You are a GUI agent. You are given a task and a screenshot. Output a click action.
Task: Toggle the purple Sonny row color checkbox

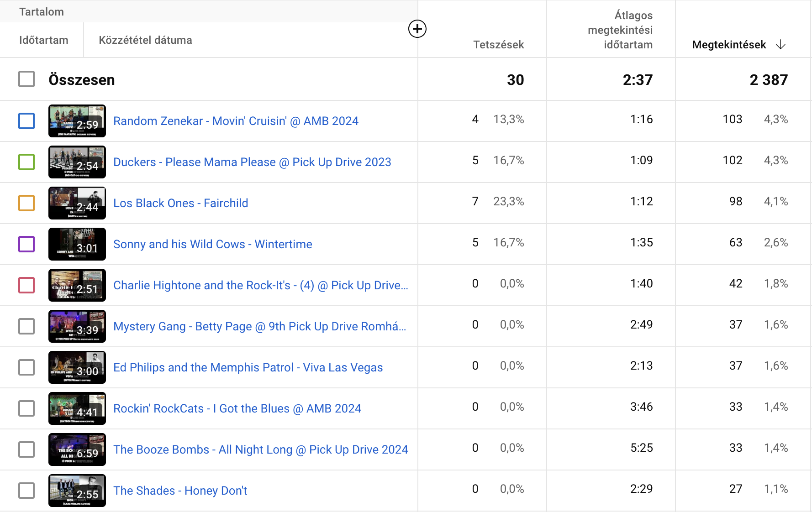(x=26, y=244)
